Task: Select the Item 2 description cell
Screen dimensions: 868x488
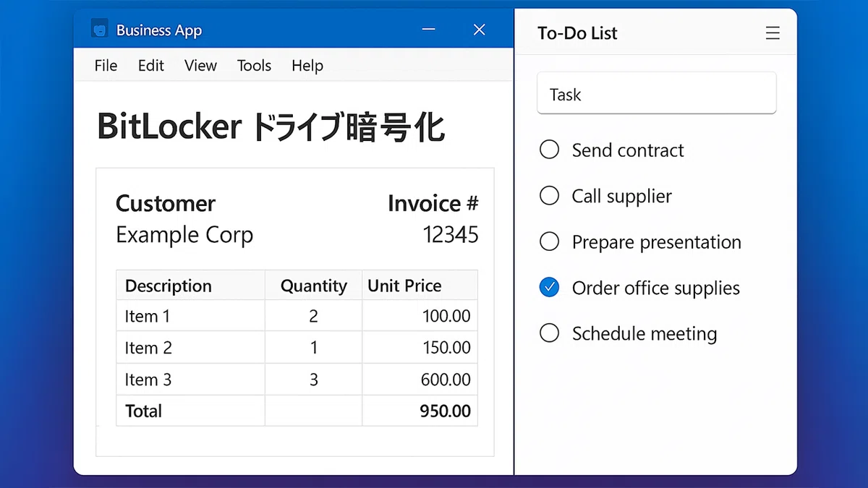Action: coord(191,348)
